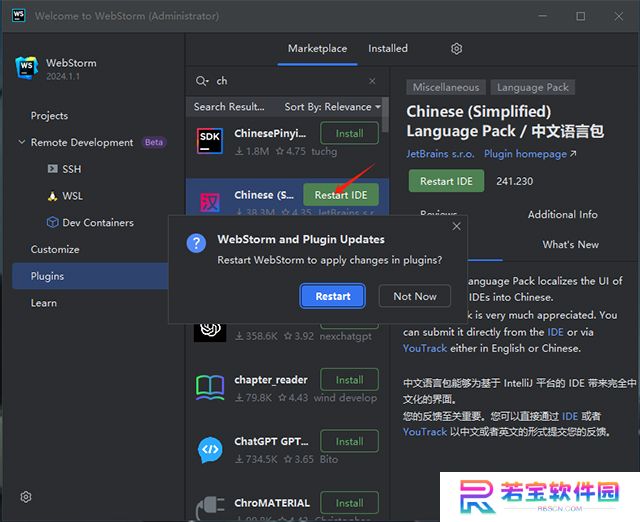Select Dev Containers entry
The image size is (640, 522).
pos(98,222)
